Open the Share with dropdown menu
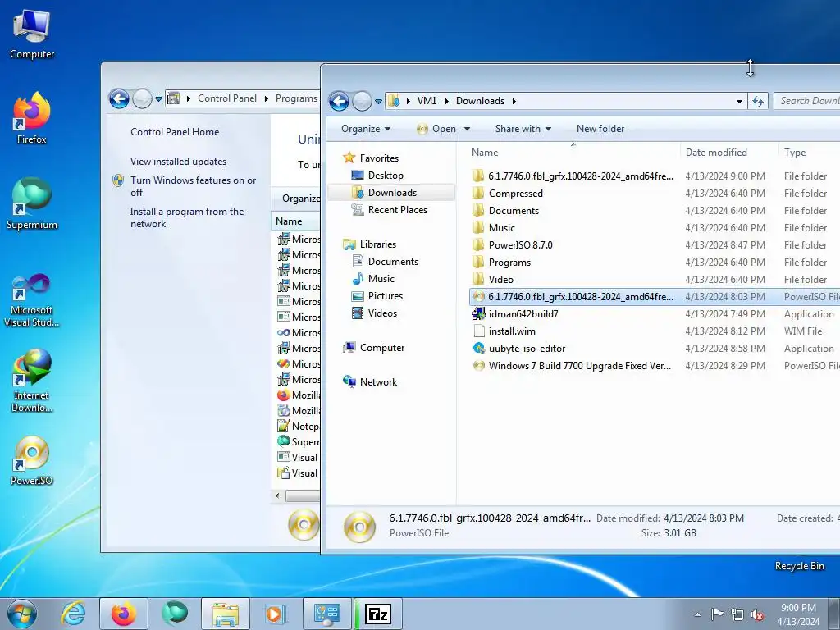 point(523,129)
